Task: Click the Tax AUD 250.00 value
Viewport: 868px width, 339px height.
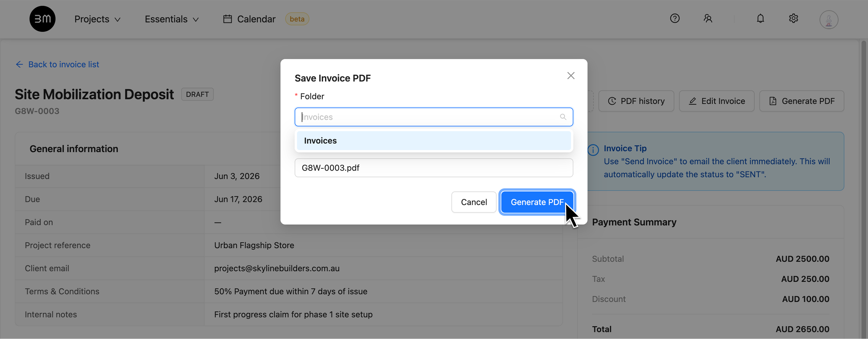Action: tap(805, 279)
